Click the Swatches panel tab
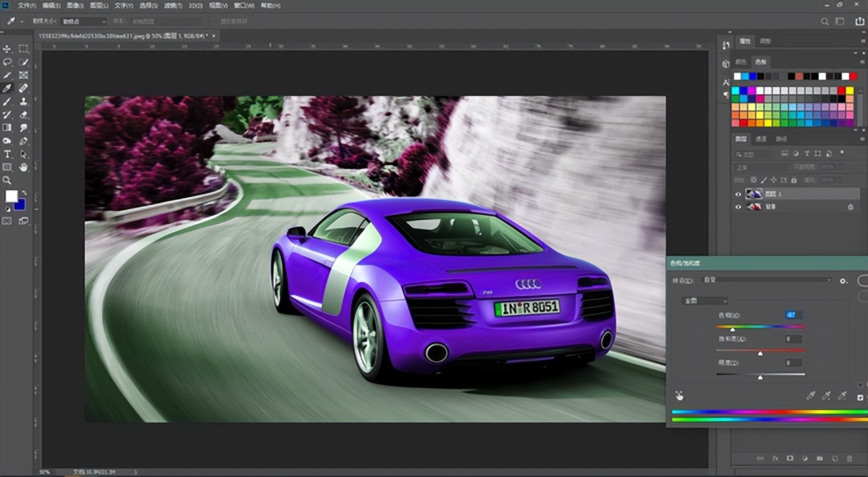The width and height of the screenshot is (868, 477). (760, 62)
